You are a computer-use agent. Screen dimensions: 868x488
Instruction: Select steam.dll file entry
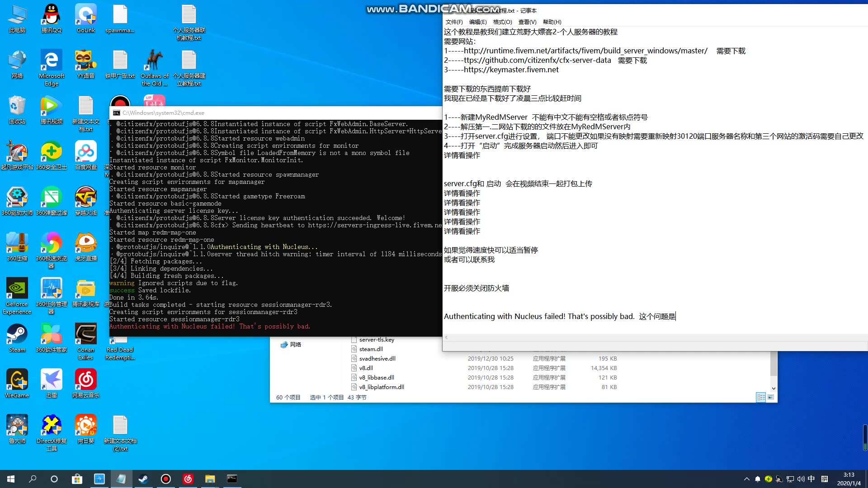click(371, 348)
